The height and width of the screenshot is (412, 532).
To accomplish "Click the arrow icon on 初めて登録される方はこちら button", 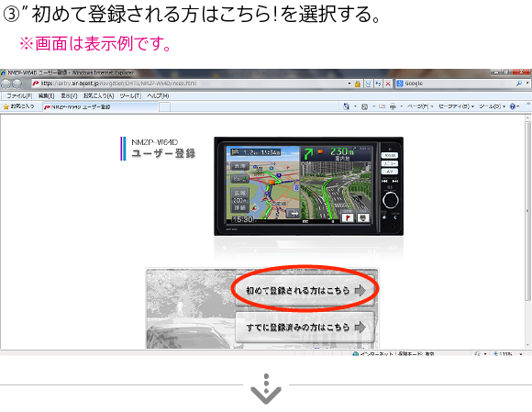I will tap(360, 291).
